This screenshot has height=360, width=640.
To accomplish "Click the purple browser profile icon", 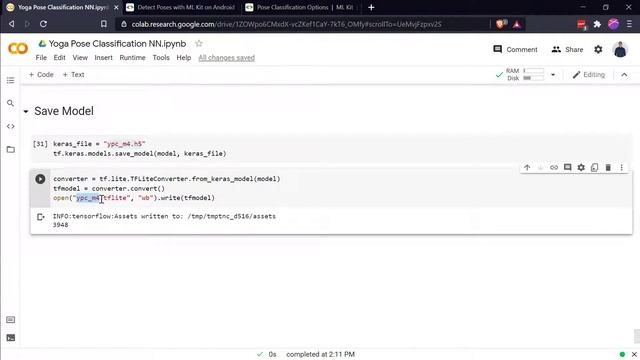I will coord(613,24).
